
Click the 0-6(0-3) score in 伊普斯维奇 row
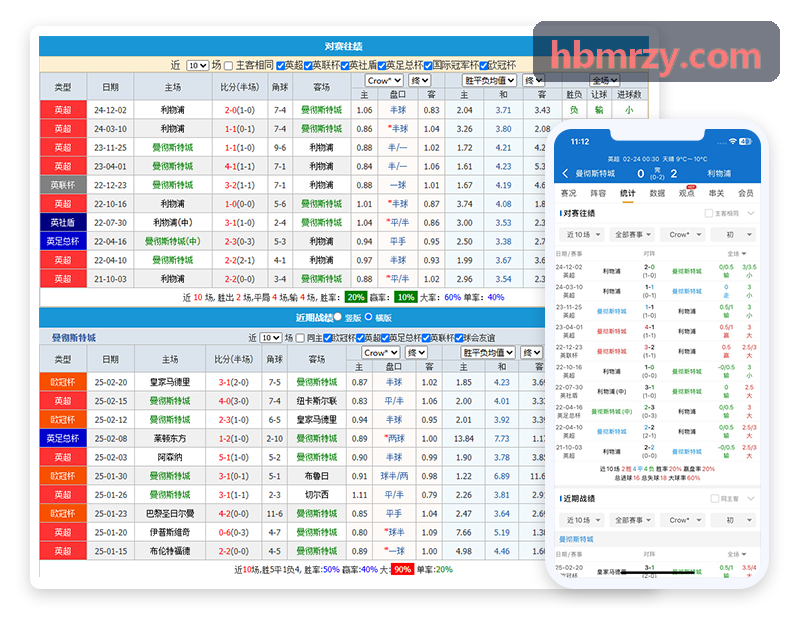[x=233, y=532]
